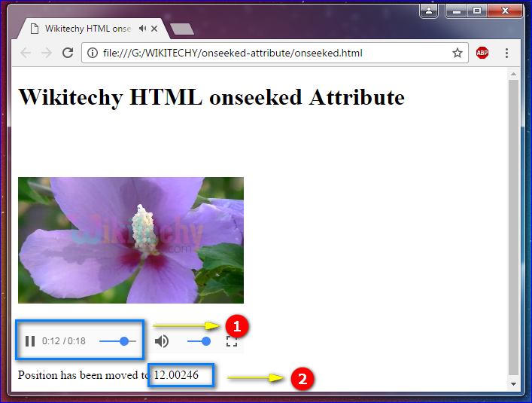The width and height of the screenshot is (532, 403).
Task: Click the Chrome user profile button
Action: 429,11
